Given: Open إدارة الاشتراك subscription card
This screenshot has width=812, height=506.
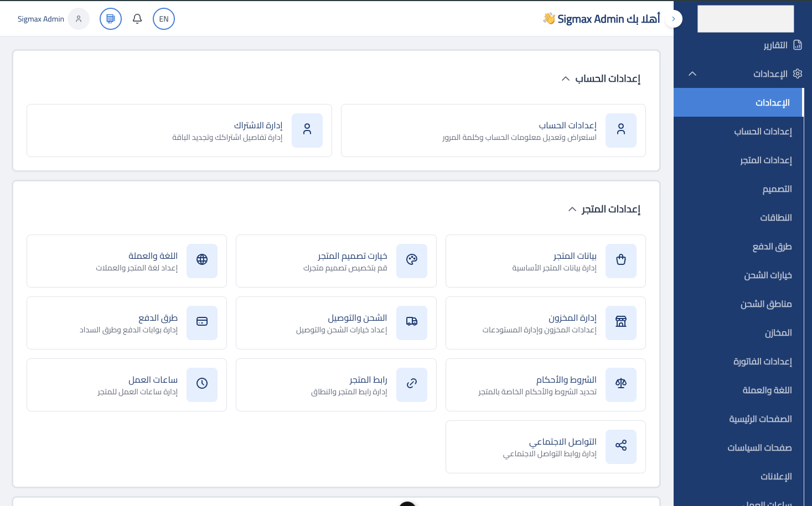Looking at the screenshot, I should pyautogui.click(x=179, y=131).
